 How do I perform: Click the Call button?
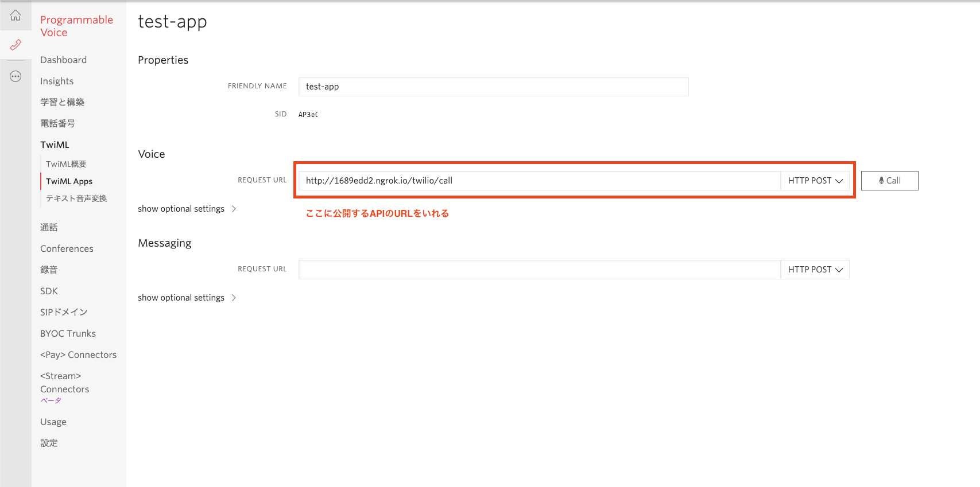click(x=889, y=181)
